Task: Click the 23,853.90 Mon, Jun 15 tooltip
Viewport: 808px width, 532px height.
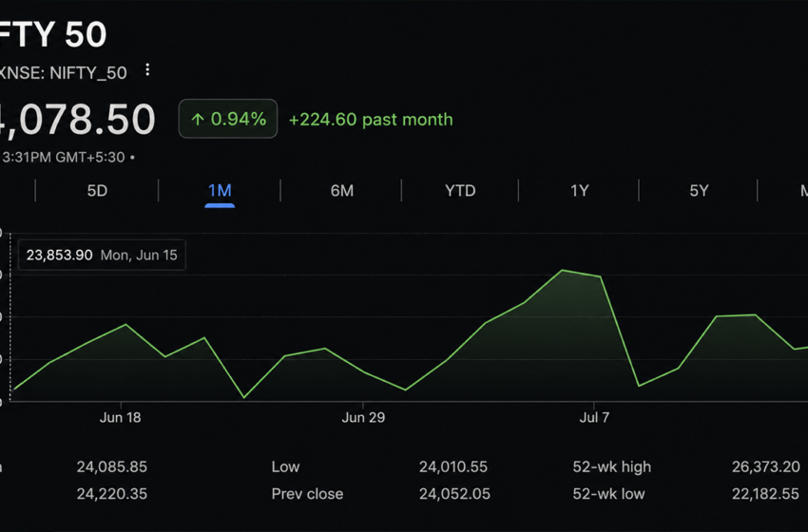Action: (x=102, y=255)
